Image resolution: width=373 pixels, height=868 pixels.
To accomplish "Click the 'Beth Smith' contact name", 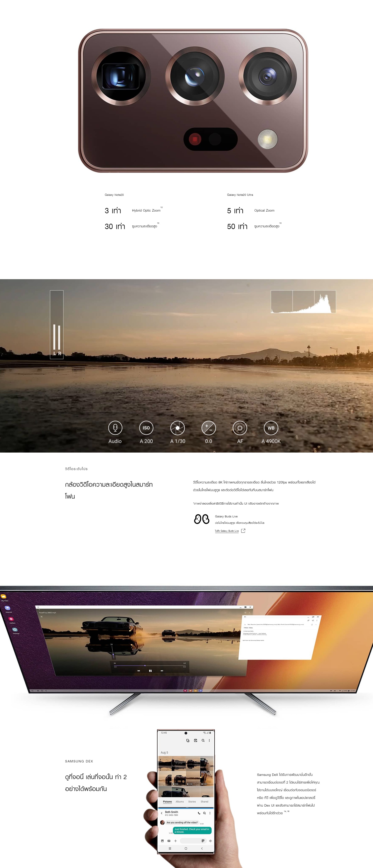I will click(x=171, y=812).
